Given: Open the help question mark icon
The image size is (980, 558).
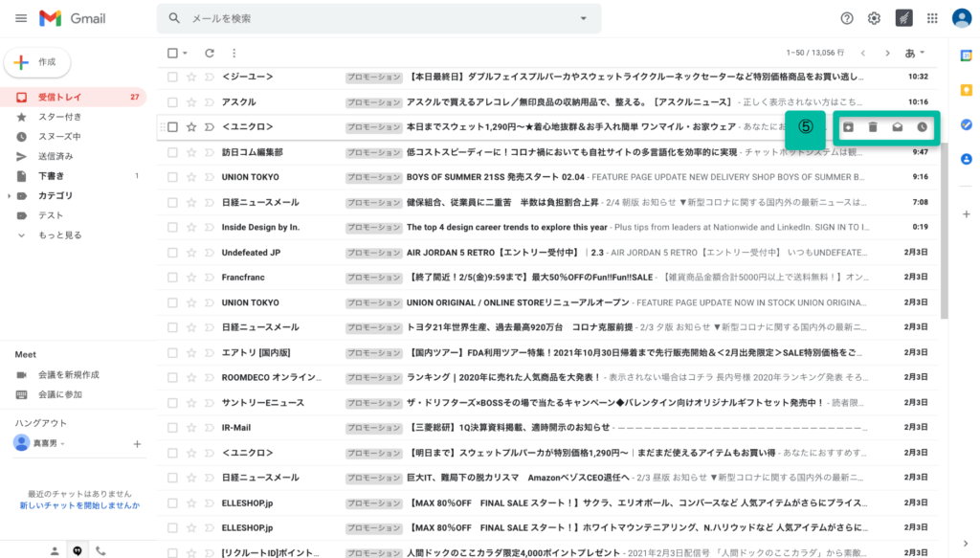Looking at the screenshot, I should [x=847, y=18].
